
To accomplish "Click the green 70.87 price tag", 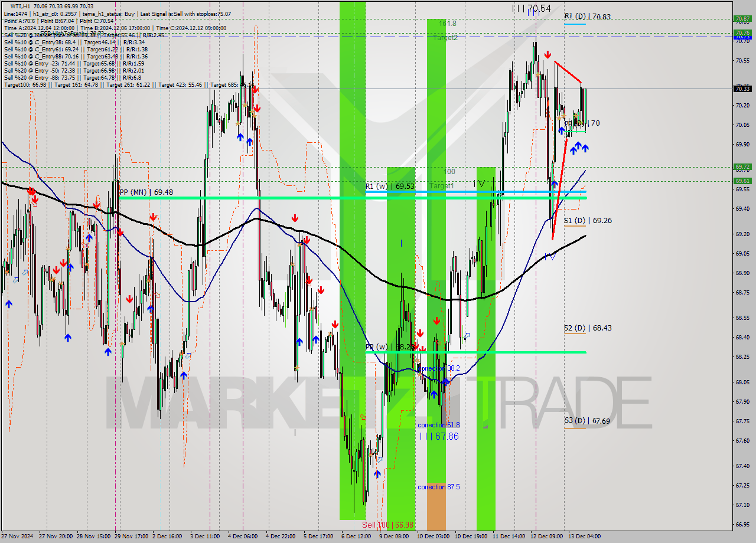I will pos(742,19).
